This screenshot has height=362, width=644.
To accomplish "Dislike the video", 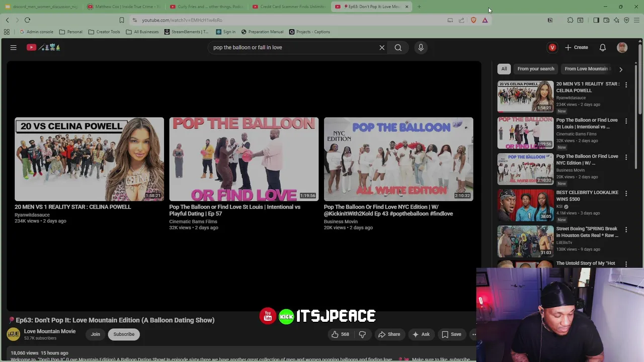I will click(362, 334).
